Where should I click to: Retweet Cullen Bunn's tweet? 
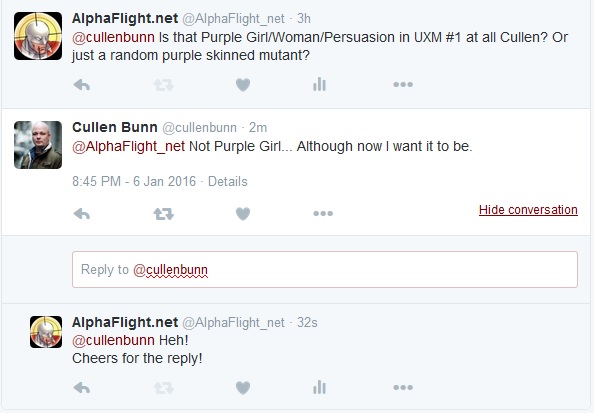tap(164, 214)
